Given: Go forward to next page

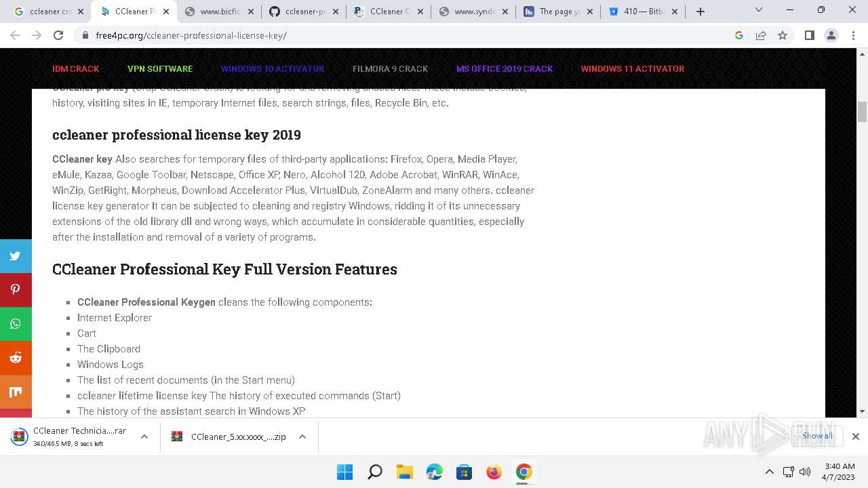Looking at the screenshot, I should coord(37,35).
